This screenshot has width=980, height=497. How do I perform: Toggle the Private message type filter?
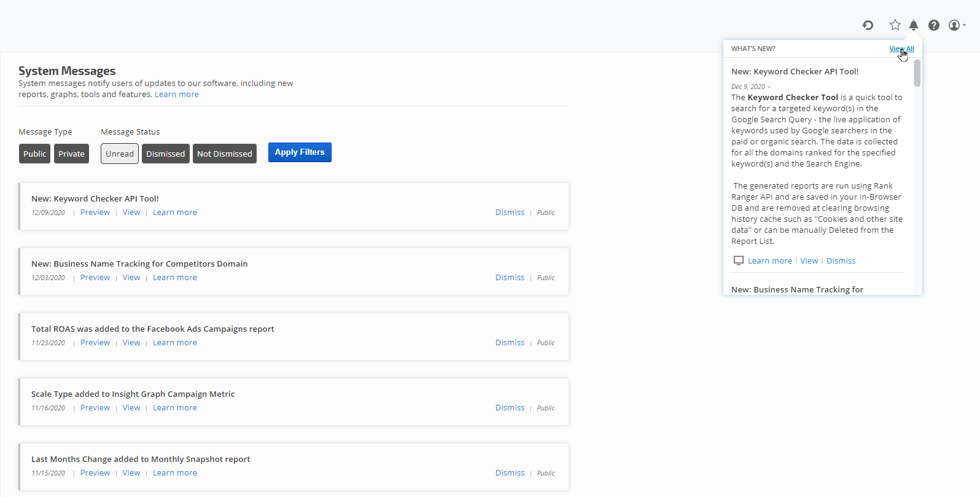coord(71,154)
